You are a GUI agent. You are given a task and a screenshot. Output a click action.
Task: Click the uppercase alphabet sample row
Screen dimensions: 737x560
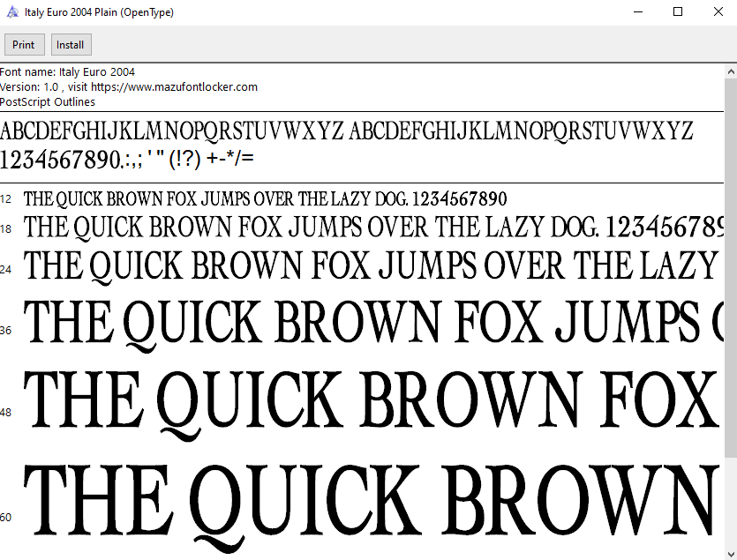349,131
